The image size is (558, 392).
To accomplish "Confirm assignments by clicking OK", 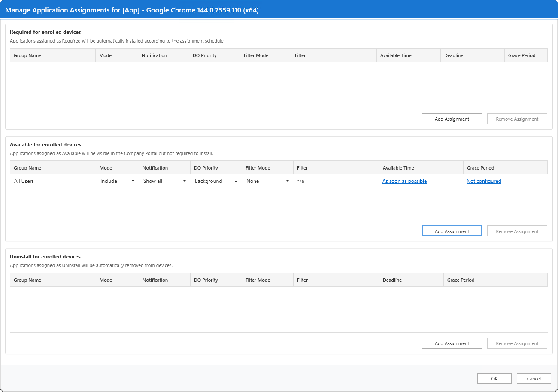I will point(494,378).
